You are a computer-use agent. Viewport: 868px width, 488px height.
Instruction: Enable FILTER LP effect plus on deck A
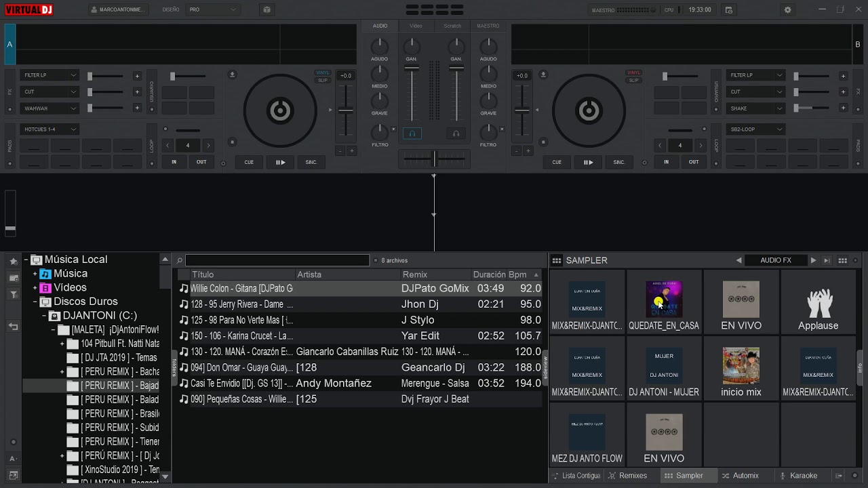click(137, 76)
